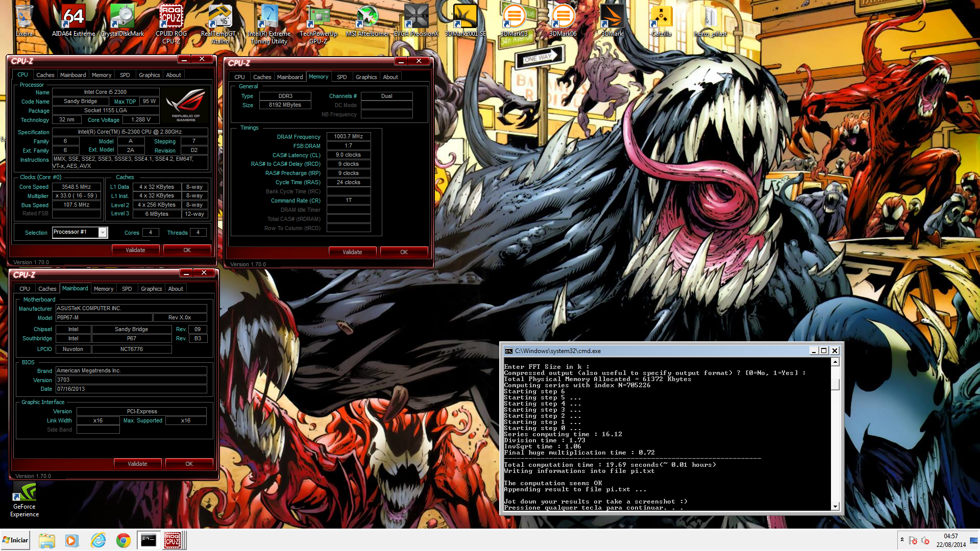The width and height of the screenshot is (980, 551).
Task: Click the Republic of Gamers logo in CPU-Z
Action: click(186, 105)
